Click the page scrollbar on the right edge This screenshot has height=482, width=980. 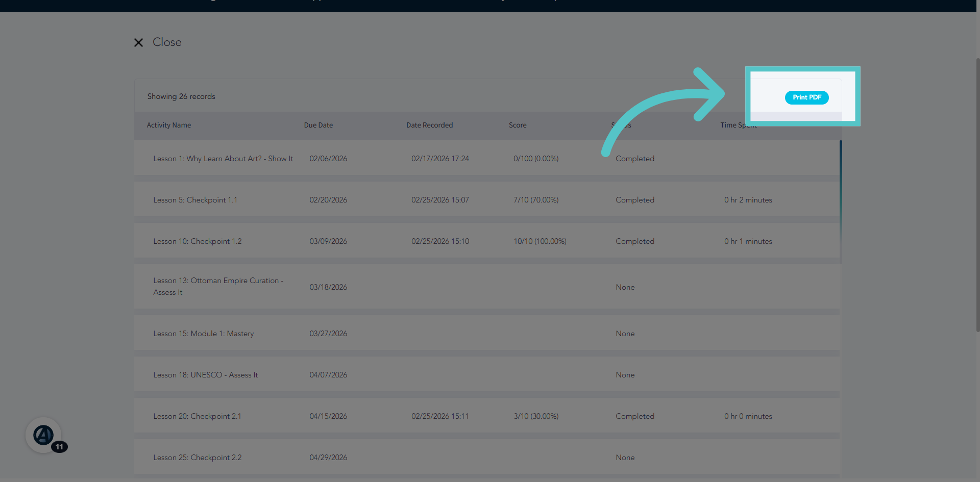[977, 194]
